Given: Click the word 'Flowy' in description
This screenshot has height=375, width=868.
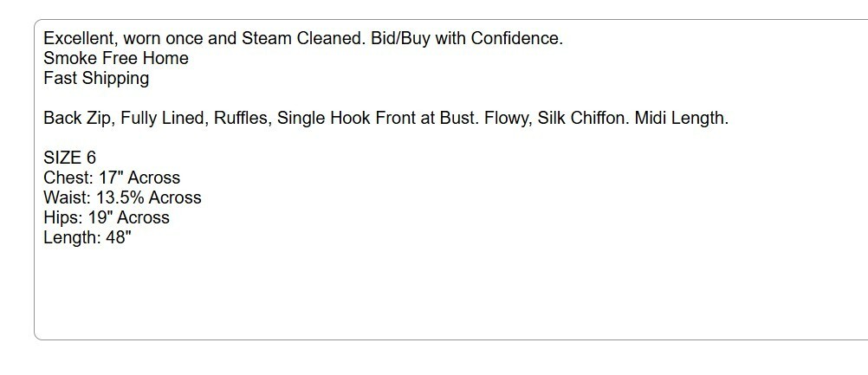Looking at the screenshot, I should pos(506,118).
